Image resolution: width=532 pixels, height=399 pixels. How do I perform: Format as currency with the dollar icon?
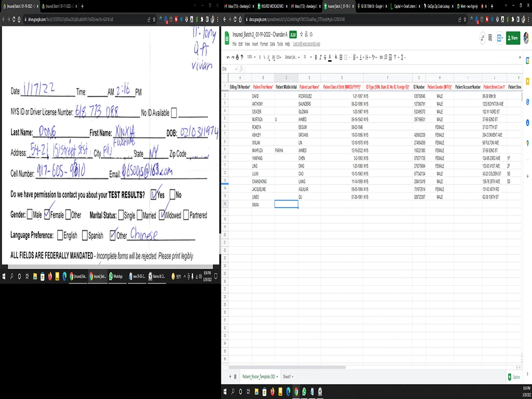[x=260, y=57]
